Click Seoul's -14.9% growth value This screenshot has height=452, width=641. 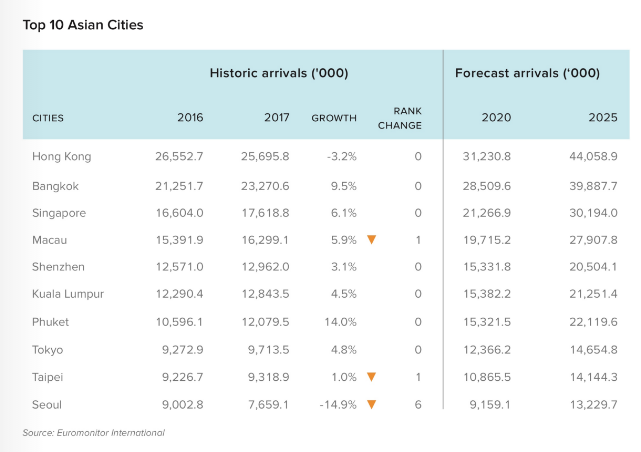[336, 405]
